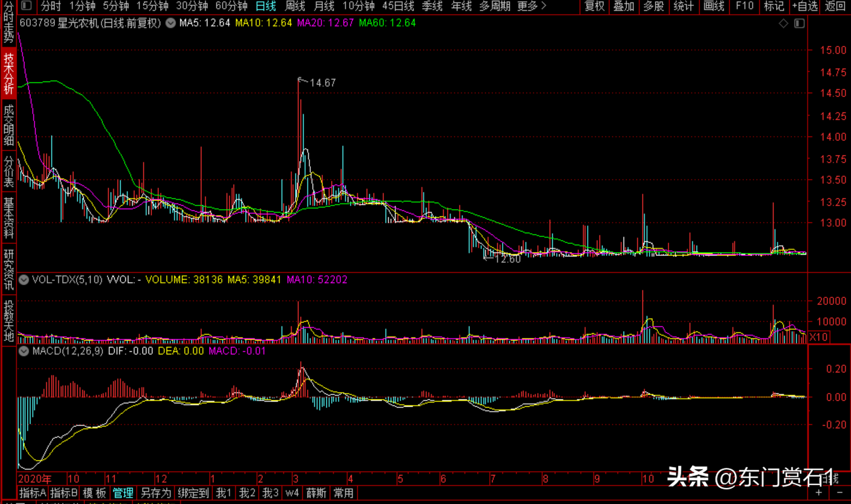Open the MACD indicator dropdown circle
This screenshot has height=504, width=851.
pos(24,351)
